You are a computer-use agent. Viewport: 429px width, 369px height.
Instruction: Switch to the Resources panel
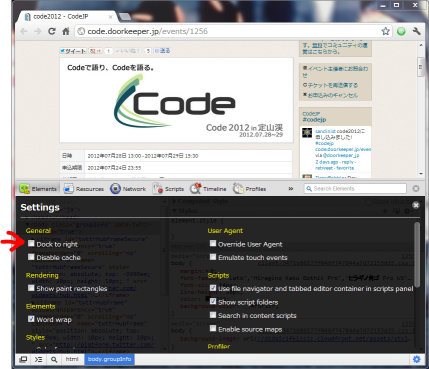[84, 189]
